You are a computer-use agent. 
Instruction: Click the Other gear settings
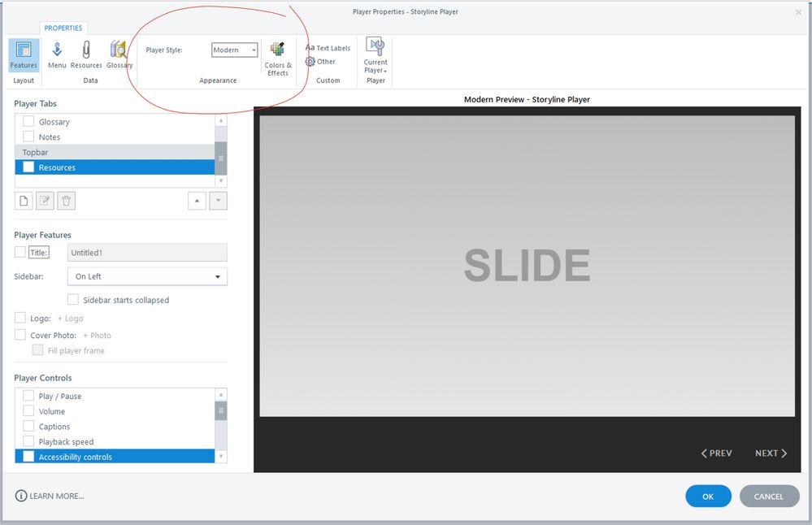coord(321,62)
